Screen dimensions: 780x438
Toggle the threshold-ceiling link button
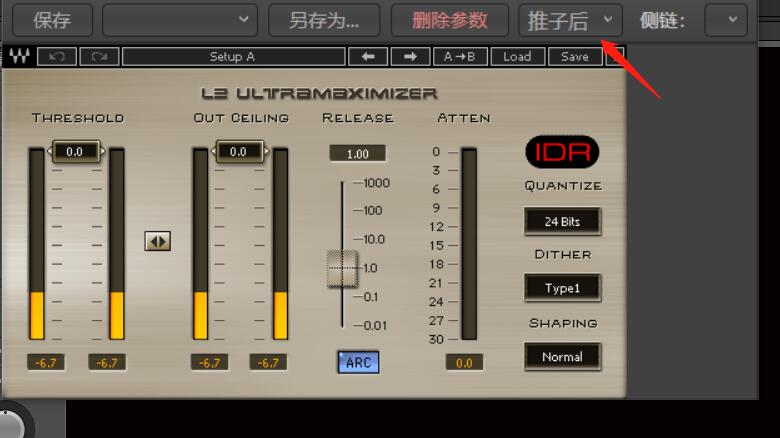[x=158, y=241]
